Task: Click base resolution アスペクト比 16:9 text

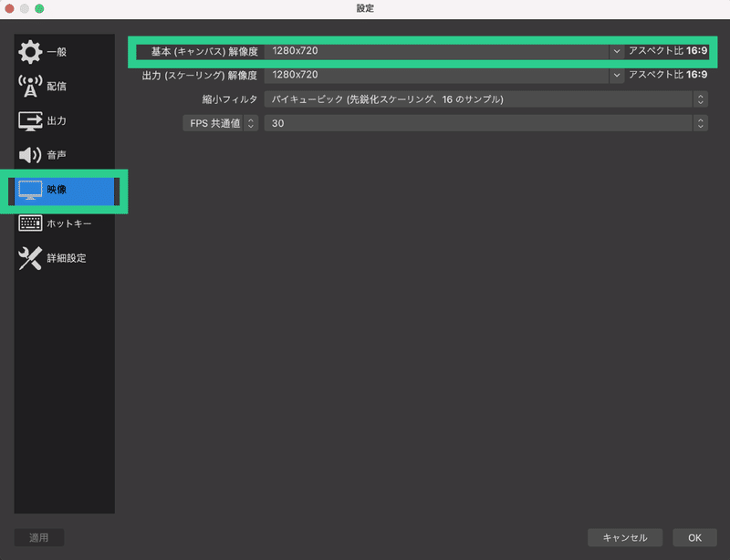Action: coord(668,51)
